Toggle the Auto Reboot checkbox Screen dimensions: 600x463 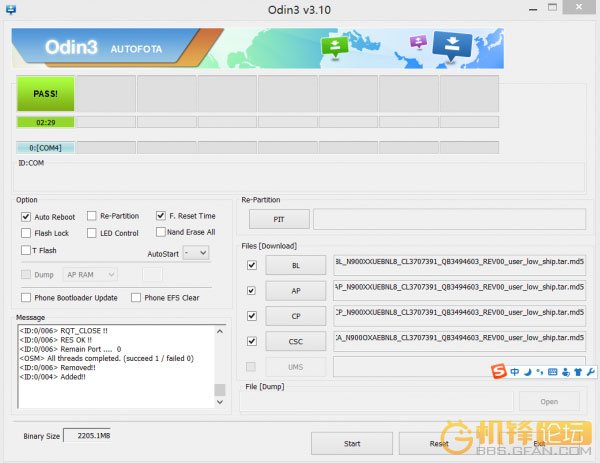(26, 217)
